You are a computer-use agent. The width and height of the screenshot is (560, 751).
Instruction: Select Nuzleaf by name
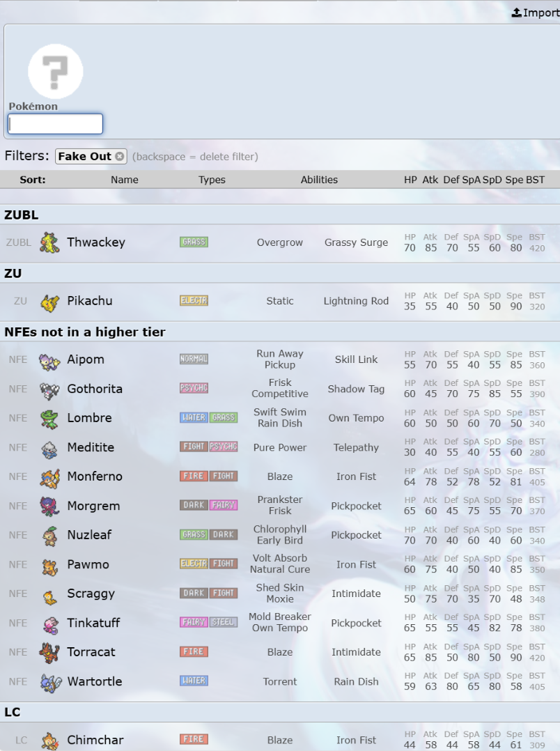(x=89, y=535)
